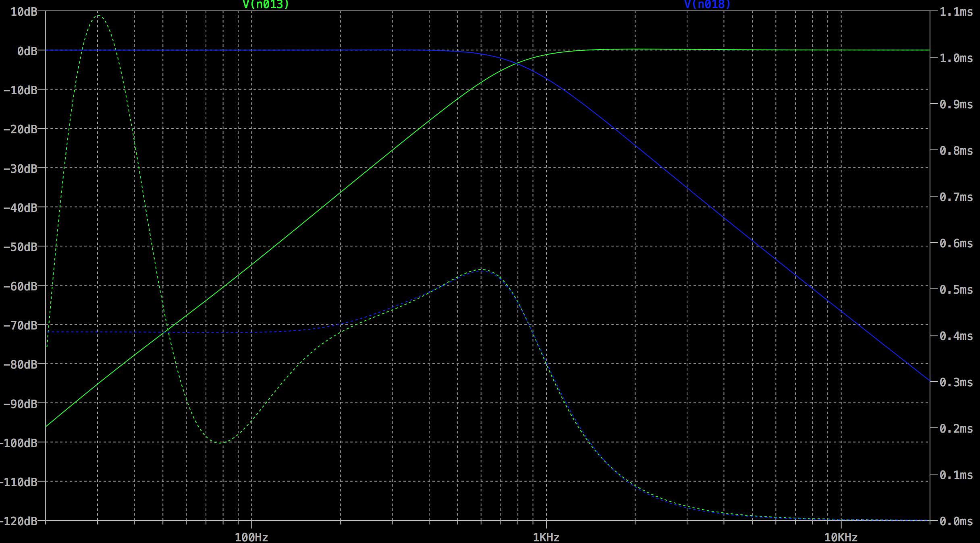
Task: Click the -100dB left axis label
Action: tap(19, 443)
